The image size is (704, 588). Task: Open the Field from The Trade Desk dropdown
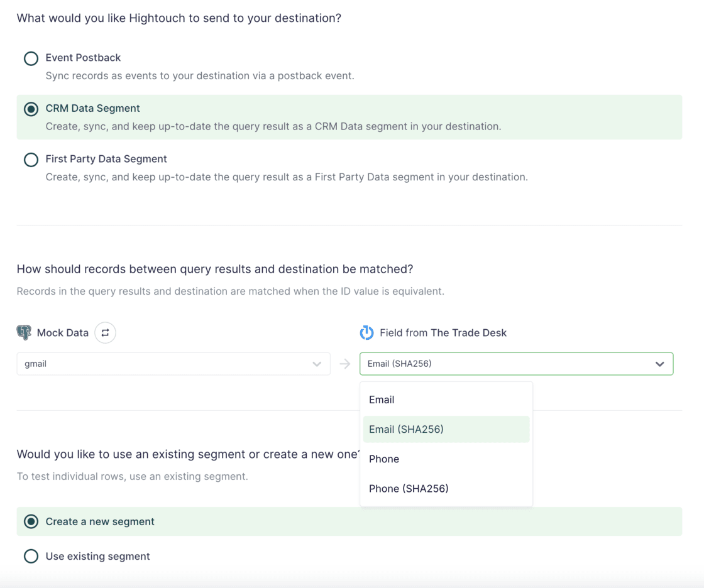[515, 363]
